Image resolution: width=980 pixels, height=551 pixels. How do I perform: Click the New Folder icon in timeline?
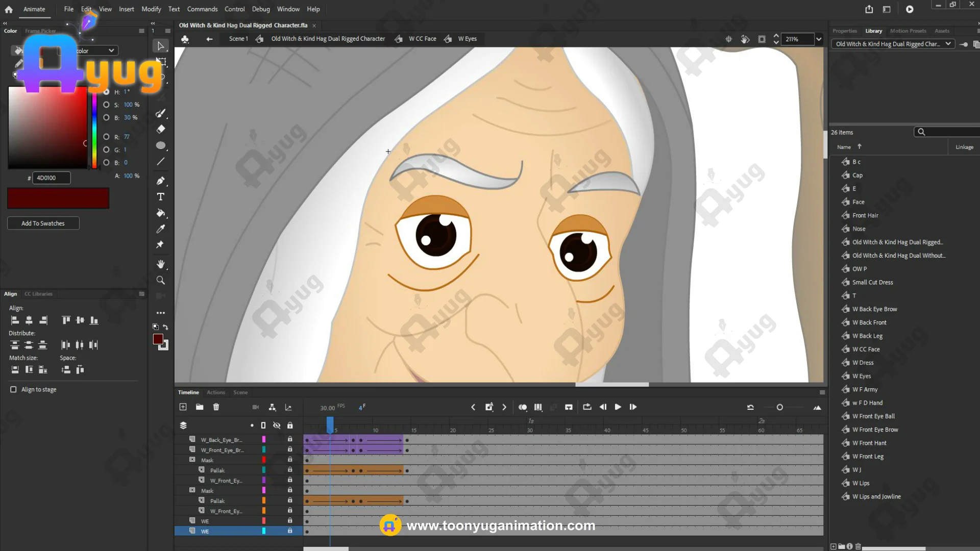pos(200,407)
